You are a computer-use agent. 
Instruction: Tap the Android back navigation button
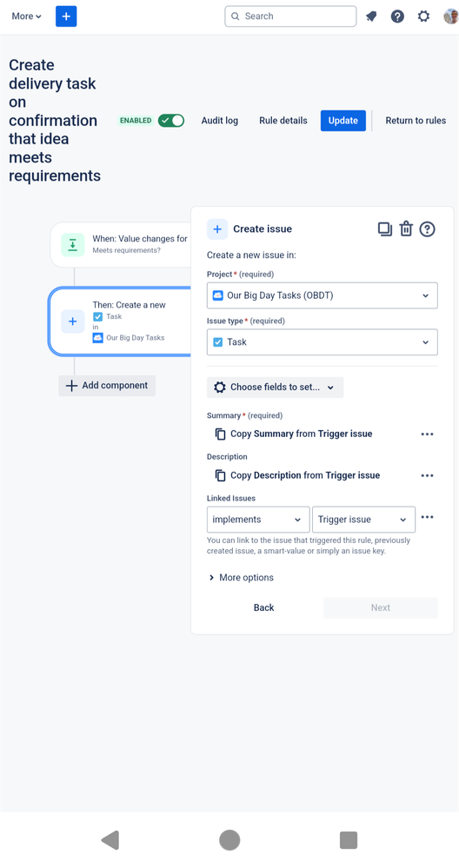pos(110,840)
